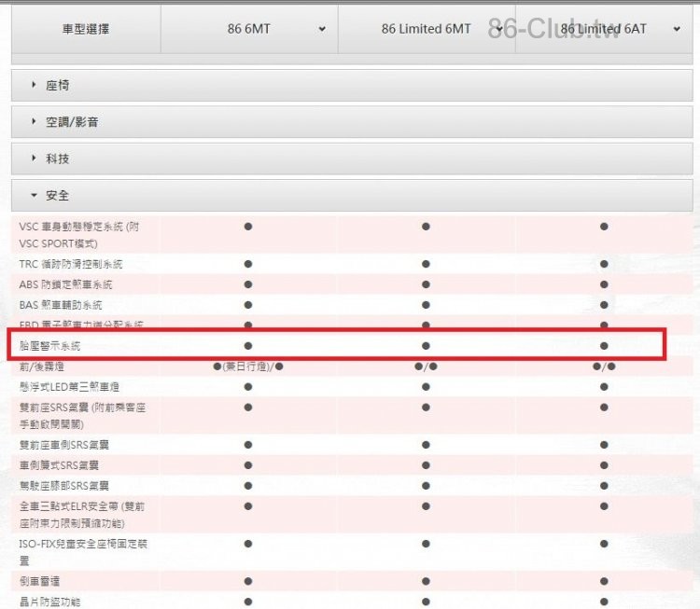Click the 86 6MT dot for 倒車雷達

(248, 581)
